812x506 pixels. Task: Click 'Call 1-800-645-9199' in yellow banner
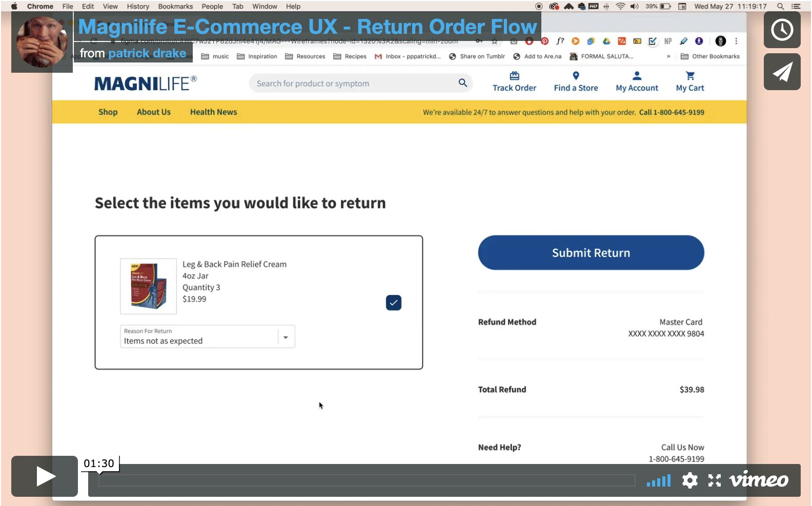(672, 112)
